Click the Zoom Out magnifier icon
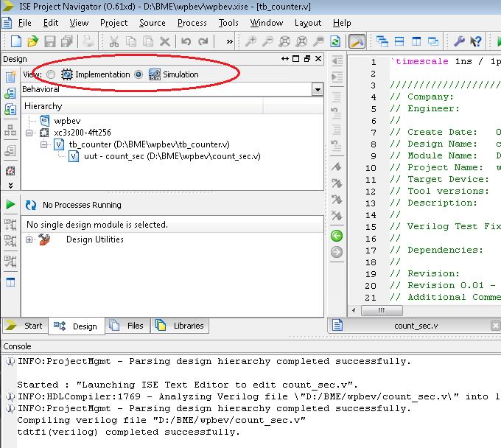This screenshot has height=448, width=501. [267, 41]
